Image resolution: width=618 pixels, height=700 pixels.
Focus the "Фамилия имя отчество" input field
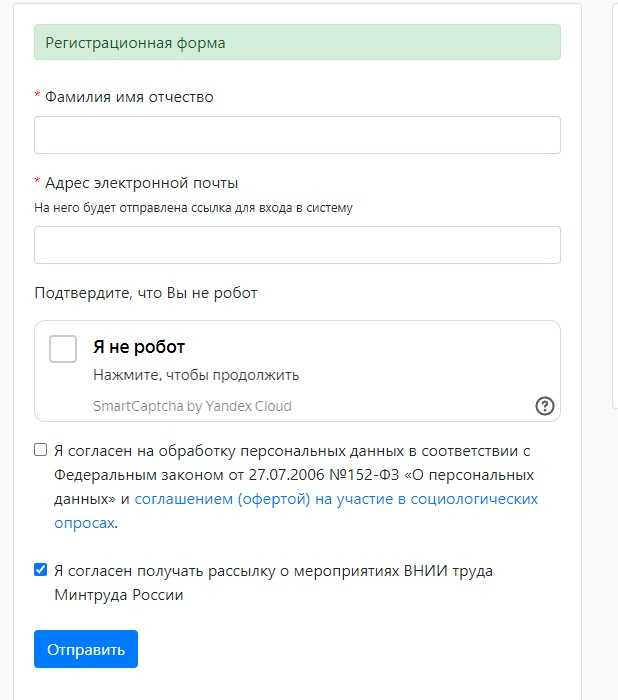(x=297, y=135)
